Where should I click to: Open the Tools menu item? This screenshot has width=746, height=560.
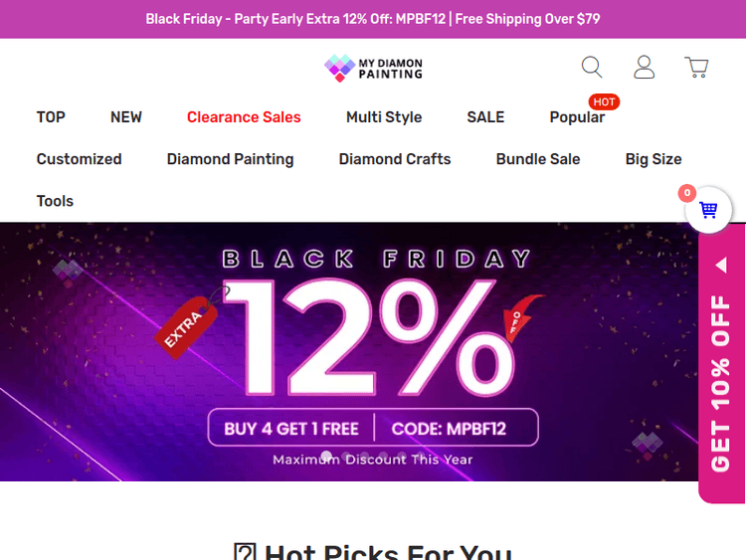(x=56, y=201)
